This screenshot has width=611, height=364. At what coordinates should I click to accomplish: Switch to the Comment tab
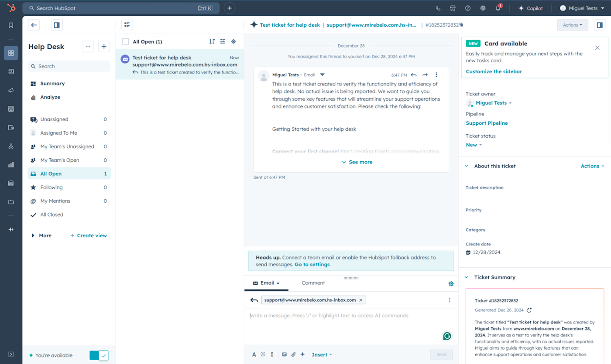tap(313, 283)
